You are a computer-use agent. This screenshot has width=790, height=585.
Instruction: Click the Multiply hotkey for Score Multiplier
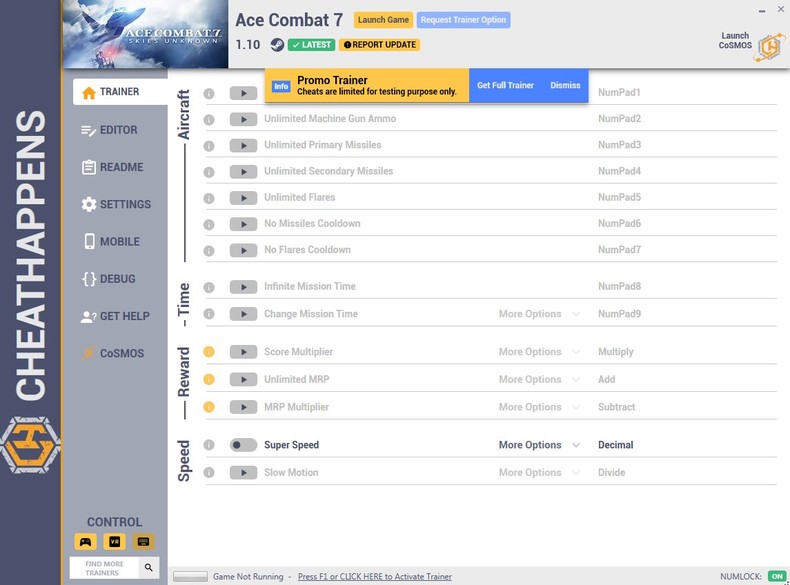[616, 352]
